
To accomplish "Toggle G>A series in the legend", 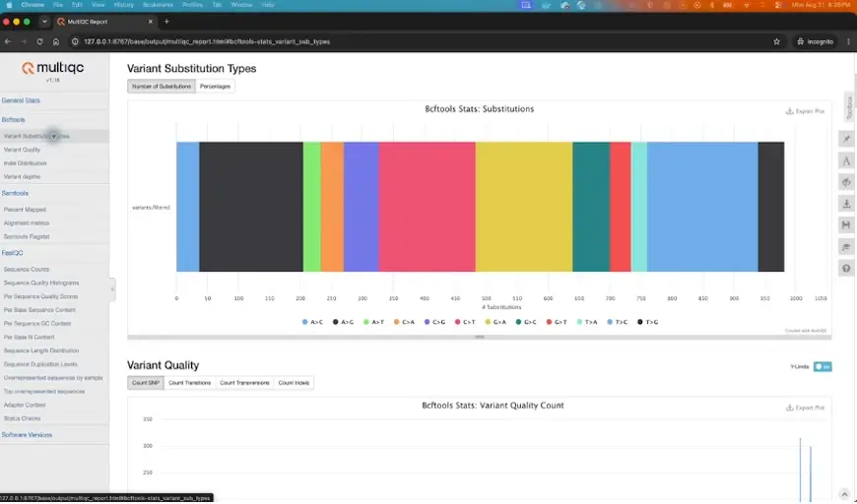I will pyautogui.click(x=495, y=322).
